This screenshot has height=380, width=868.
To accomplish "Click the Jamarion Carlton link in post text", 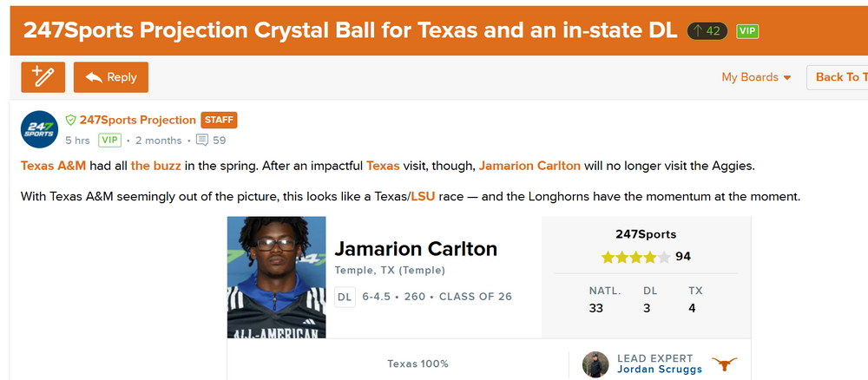I will [529, 166].
